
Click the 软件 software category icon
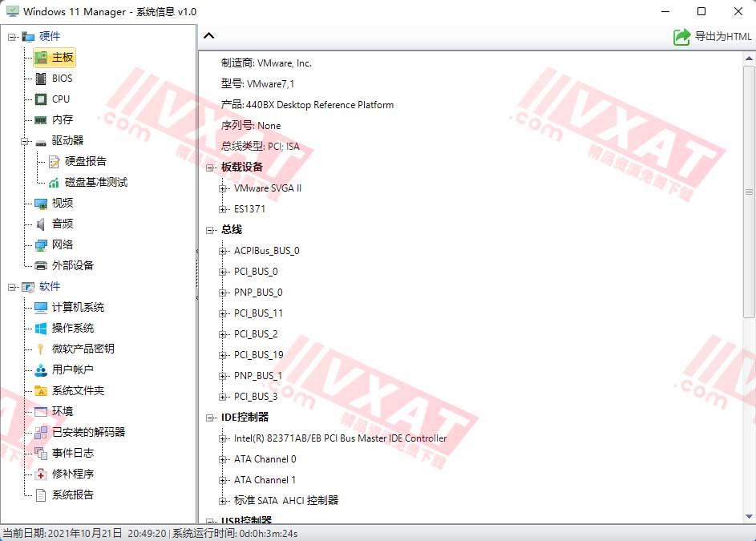[28, 287]
